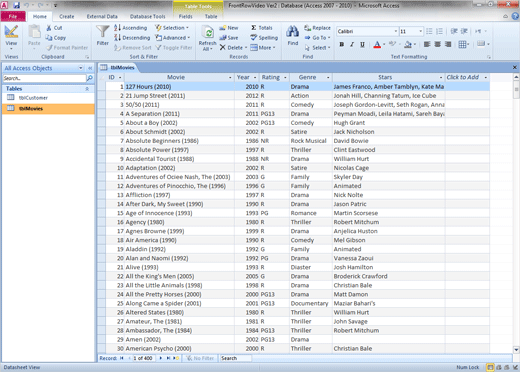Cut the selection with Cut icon
Viewport: 520px width, 372px height.
pos(54,28)
